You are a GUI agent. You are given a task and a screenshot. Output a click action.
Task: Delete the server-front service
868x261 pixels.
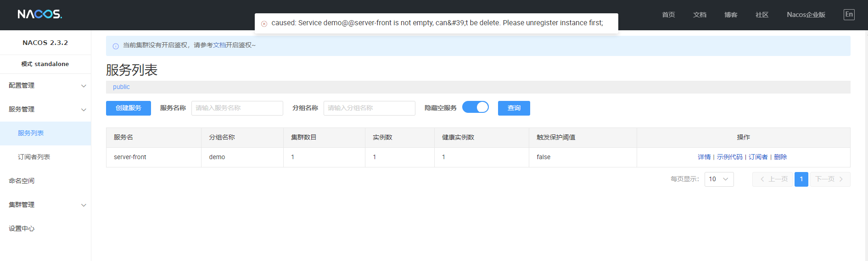pos(780,157)
